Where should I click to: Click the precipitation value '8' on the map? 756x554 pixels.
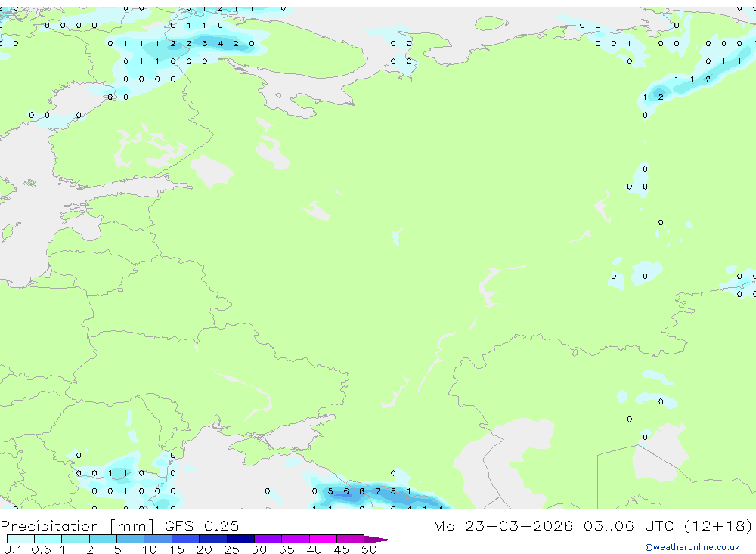pos(361,491)
